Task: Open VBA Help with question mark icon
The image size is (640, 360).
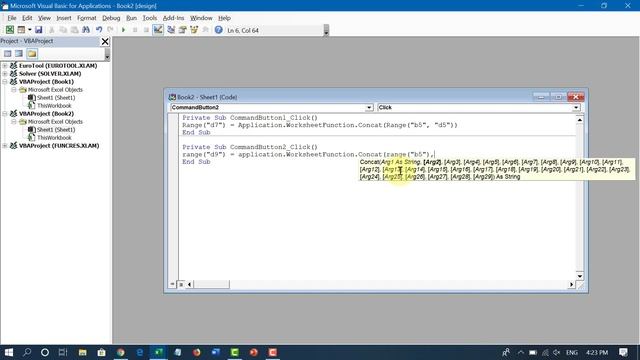Action: click(218, 30)
